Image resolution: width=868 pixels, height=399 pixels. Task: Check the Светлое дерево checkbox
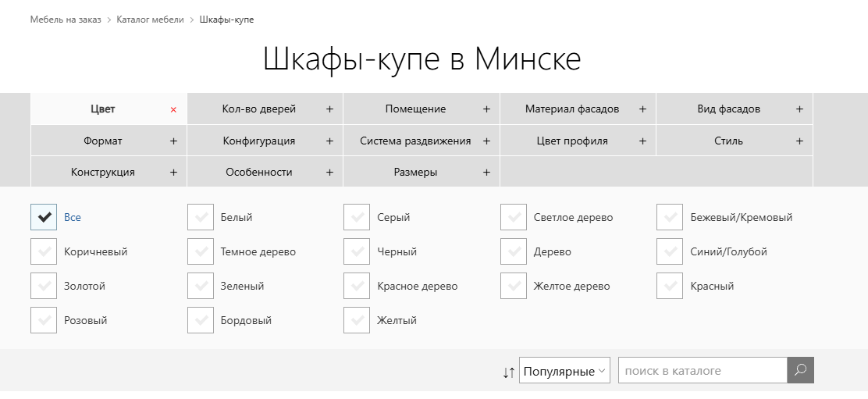(514, 217)
